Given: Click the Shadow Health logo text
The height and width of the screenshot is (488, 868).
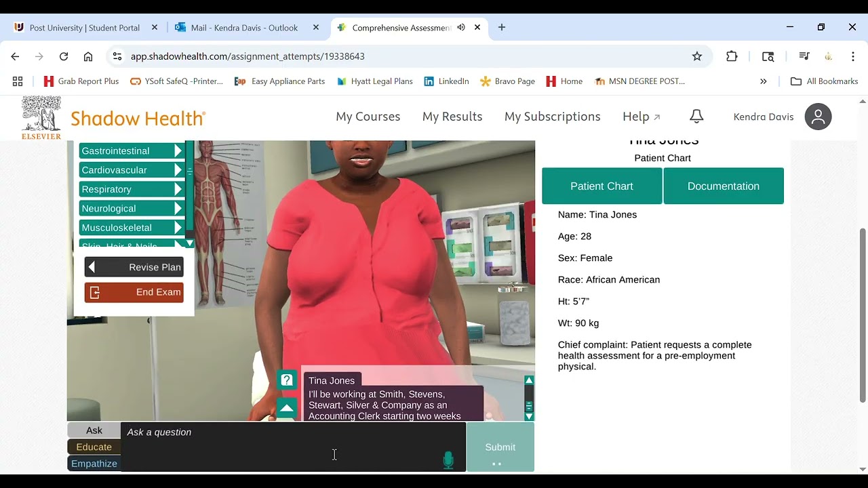Looking at the screenshot, I should click(138, 119).
